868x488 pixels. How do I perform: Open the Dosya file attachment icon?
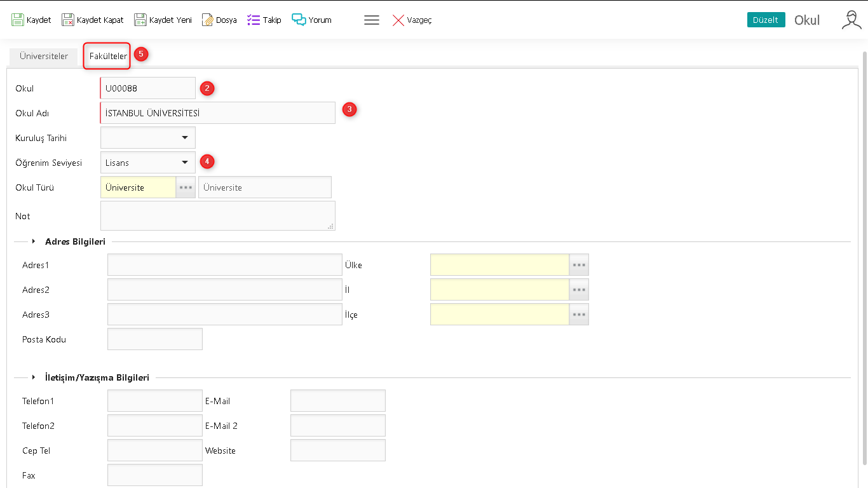point(208,20)
